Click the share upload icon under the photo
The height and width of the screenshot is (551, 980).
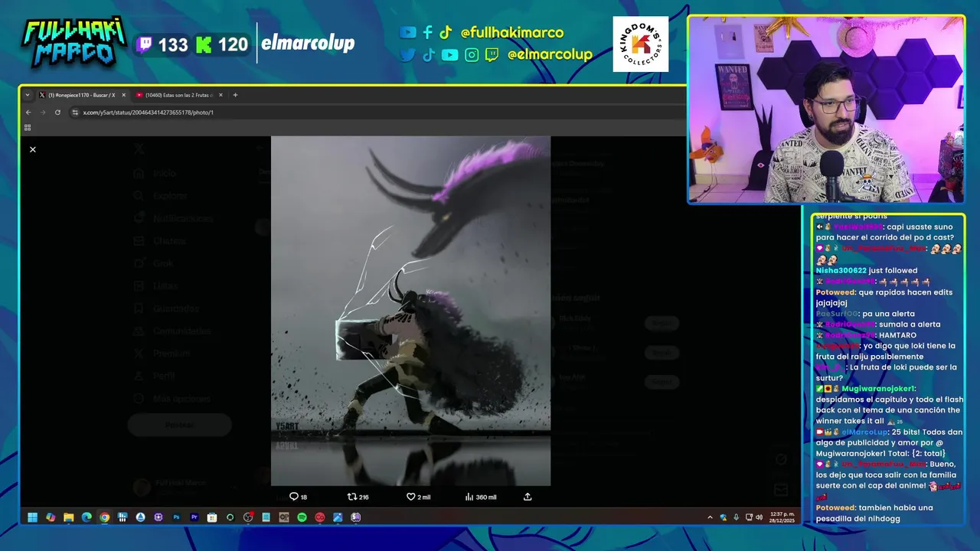tap(528, 497)
